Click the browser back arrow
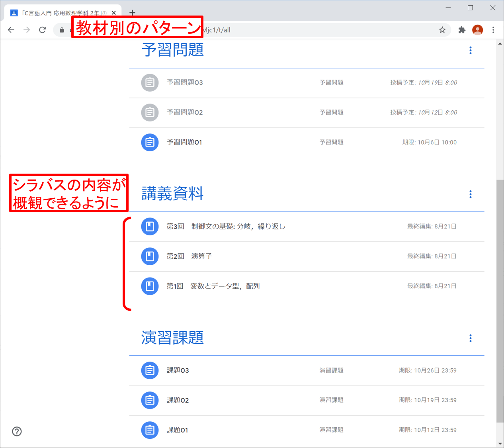The height and width of the screenshot is (448, 504). 11,30
